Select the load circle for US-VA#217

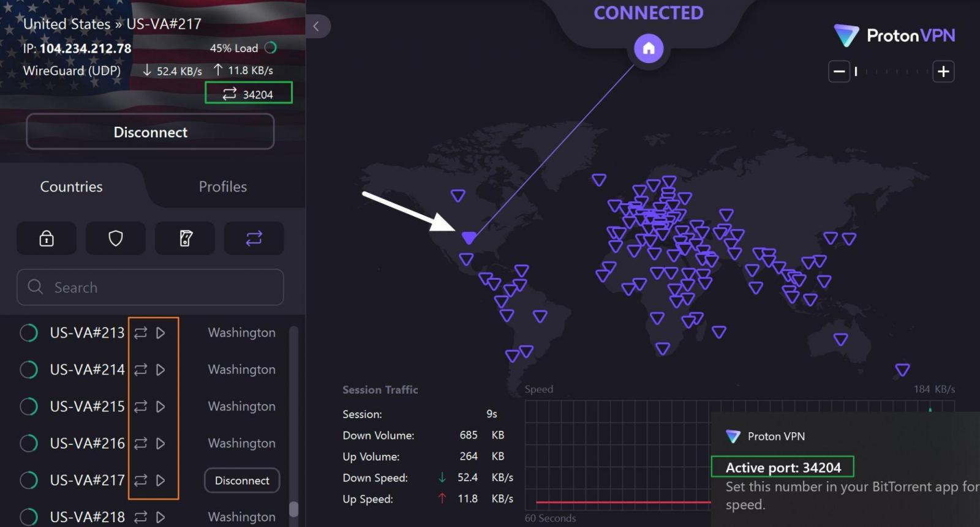click(x=29, y=480)
